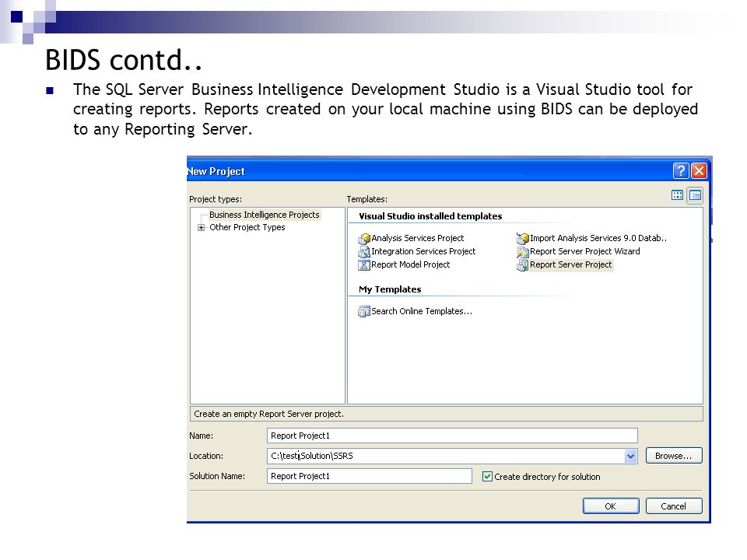This screenshot has height=560, width=747.
Task: Expand the Other Project Types node
Action: pyautogui.click(x=201, y=228)
